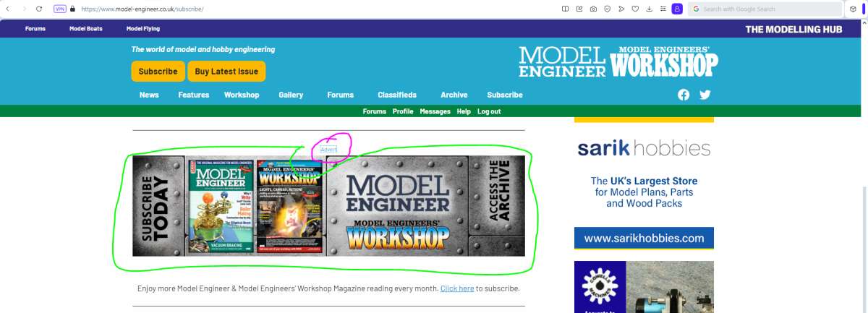Click the www.sarikhobbies.com blue bar

(x=644, y=238)
